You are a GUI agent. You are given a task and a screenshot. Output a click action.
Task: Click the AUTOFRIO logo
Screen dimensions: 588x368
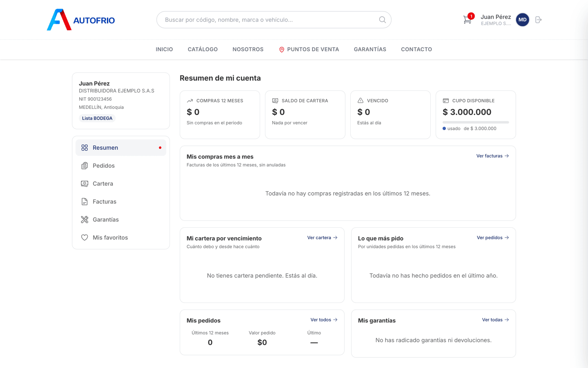pyautogui.click(x=81, y=20)
